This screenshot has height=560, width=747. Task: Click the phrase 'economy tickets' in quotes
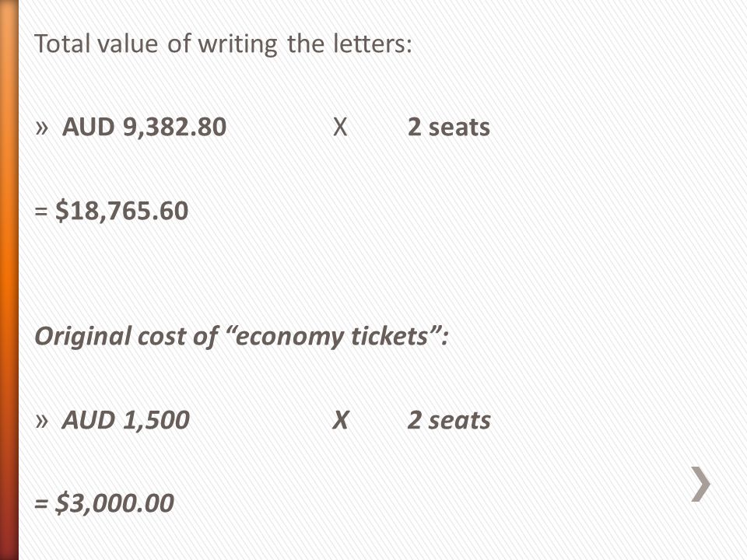point(331,336)
